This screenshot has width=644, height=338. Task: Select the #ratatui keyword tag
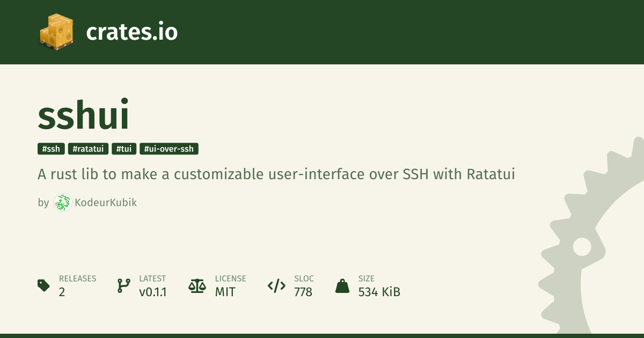(x=89, y=149)
